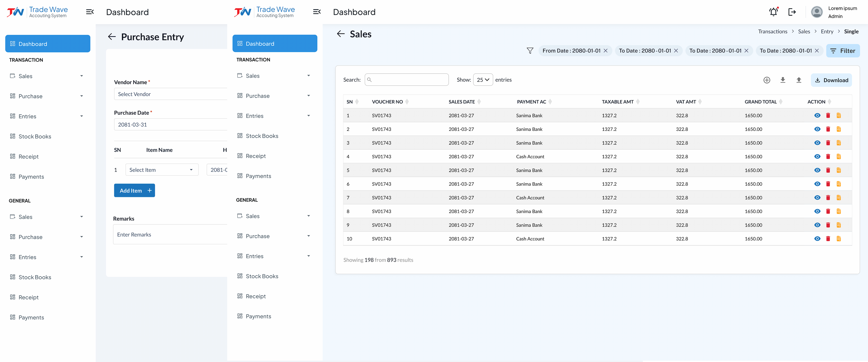
Task: Click the Add Item button
Action: pos(134,191)
